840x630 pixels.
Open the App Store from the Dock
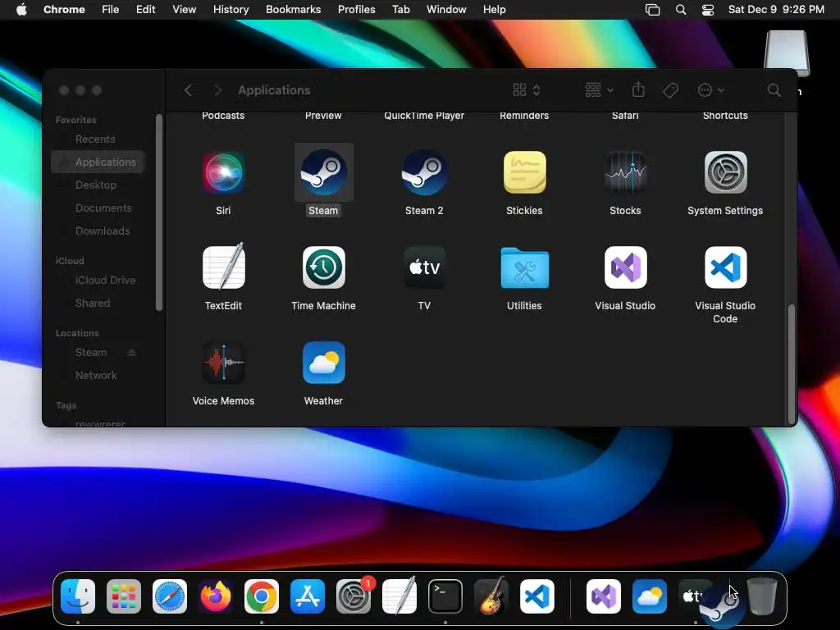tap(308, 596)
